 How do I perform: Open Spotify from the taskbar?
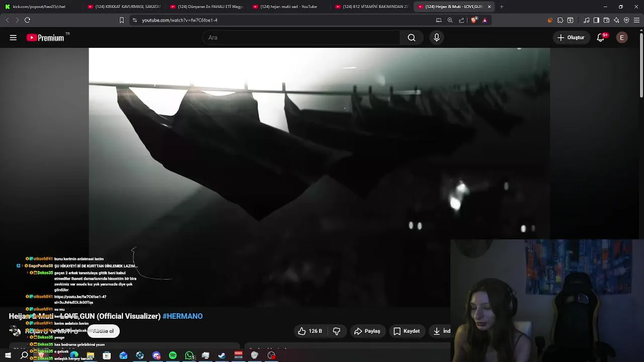(173, 355)
